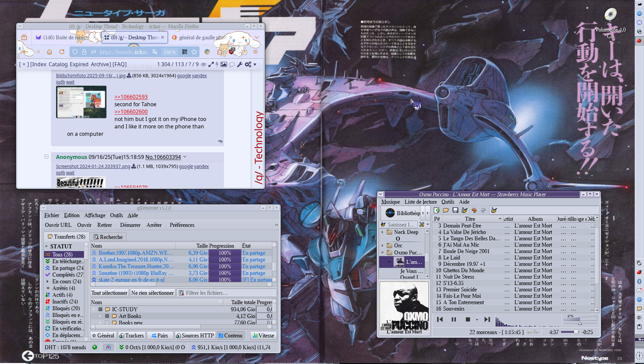The width and height of the screenshot is (644, 364).
Task: Open the Catalog link on 4chan
Action: pyautogui.click(x=58, y=64)
